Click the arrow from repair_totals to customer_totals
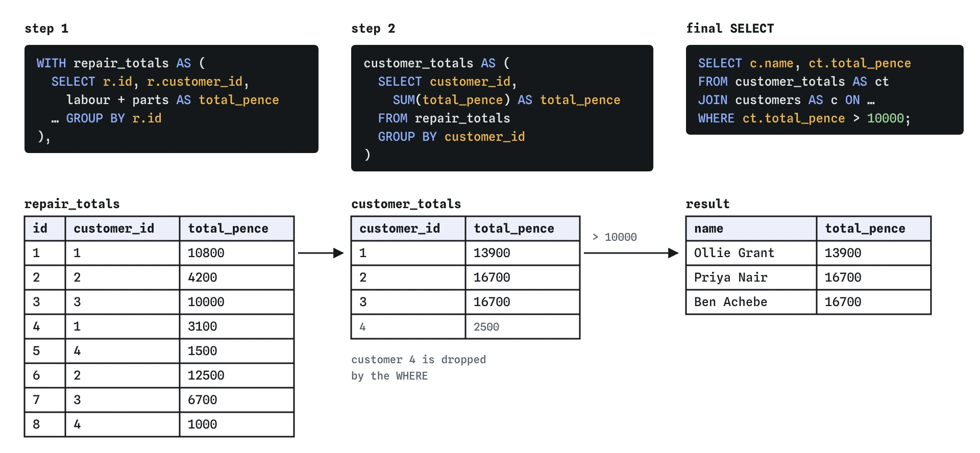This screenshot has width=980, height=453. 321,253
